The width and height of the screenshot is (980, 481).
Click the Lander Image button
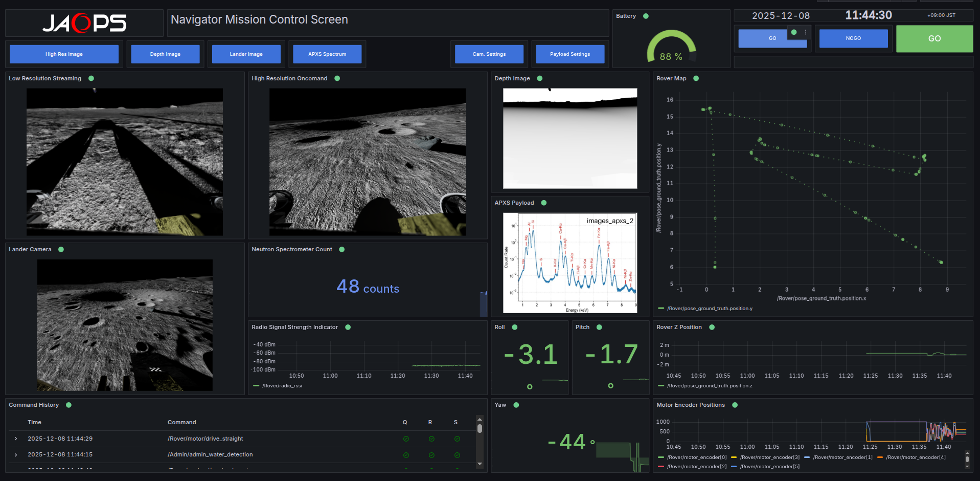(x=246, y=54)
